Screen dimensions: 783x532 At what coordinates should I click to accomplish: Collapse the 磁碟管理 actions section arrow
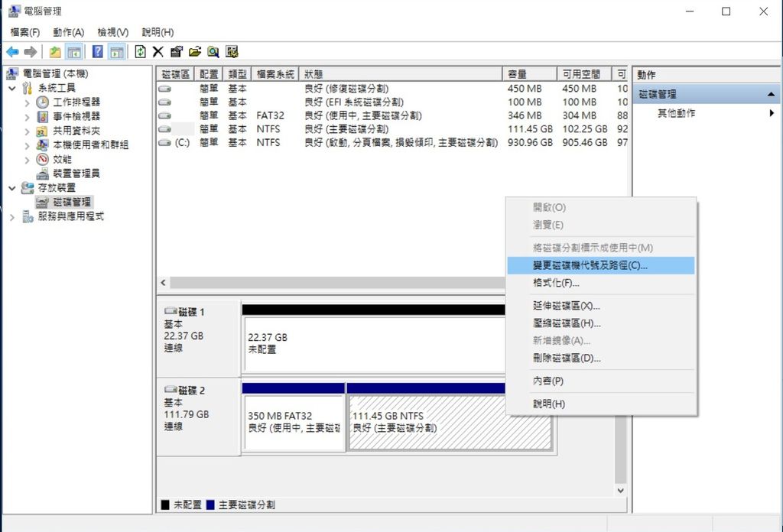(771, 94)
